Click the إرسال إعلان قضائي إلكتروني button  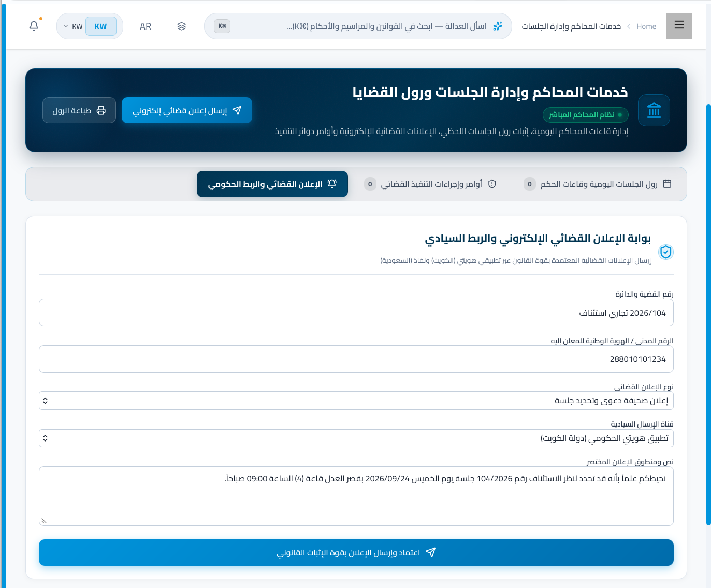(x=187, y=110)
